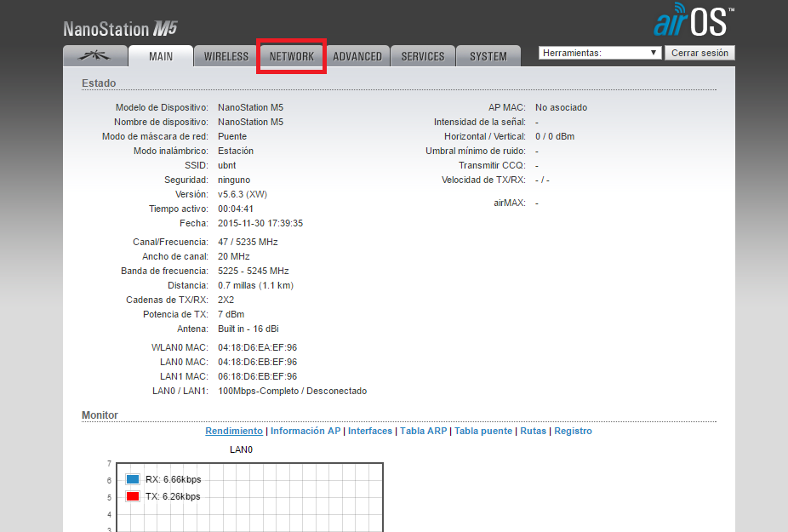Click the NanoStation M5 header logo
The image size is (788, 532).
pos(120,29)
